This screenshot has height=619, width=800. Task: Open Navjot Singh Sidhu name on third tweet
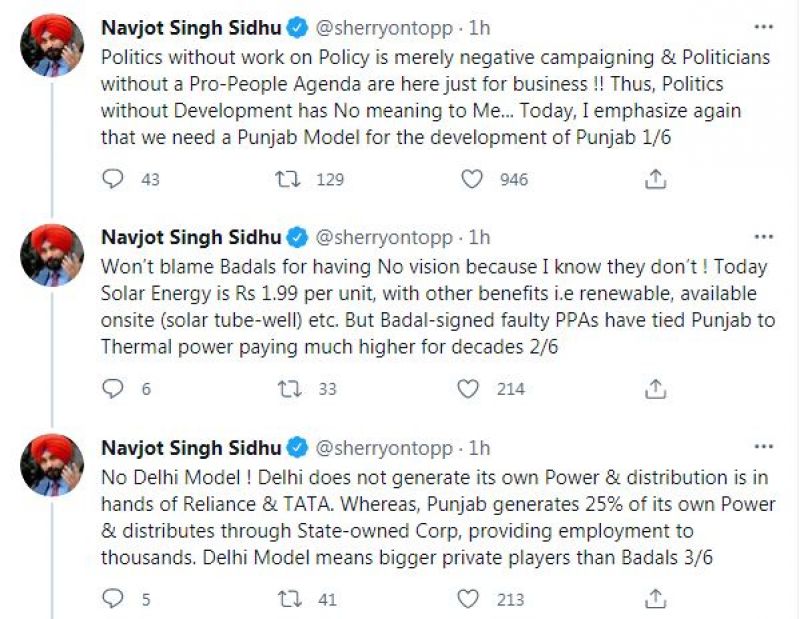pyautogui.click(x=192, y=446)
